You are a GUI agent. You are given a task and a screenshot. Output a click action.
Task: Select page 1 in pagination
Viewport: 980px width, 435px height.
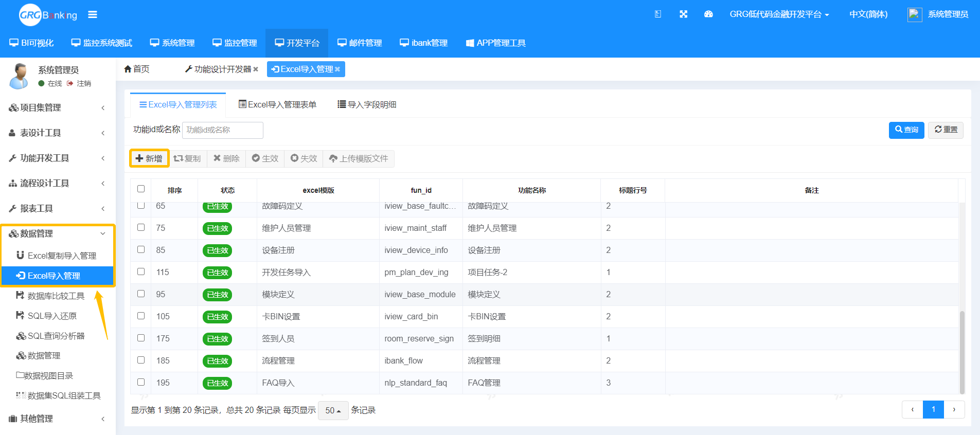click(933, 410)
